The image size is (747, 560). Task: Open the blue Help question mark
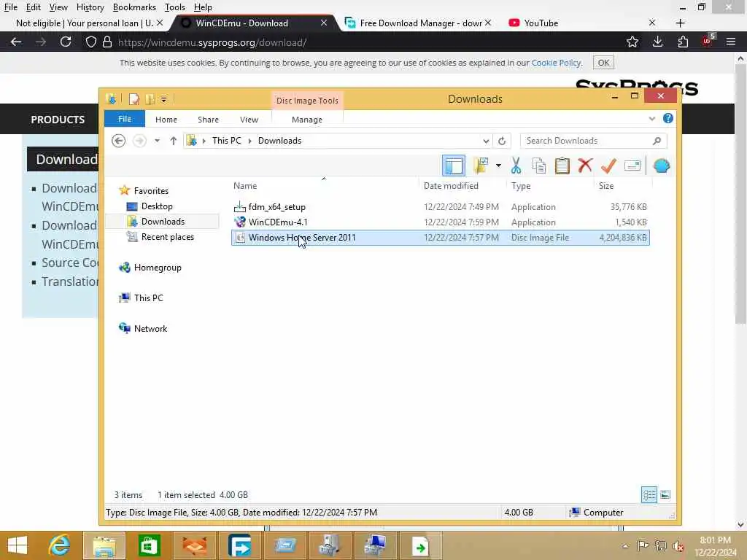[x=668, y=118]
